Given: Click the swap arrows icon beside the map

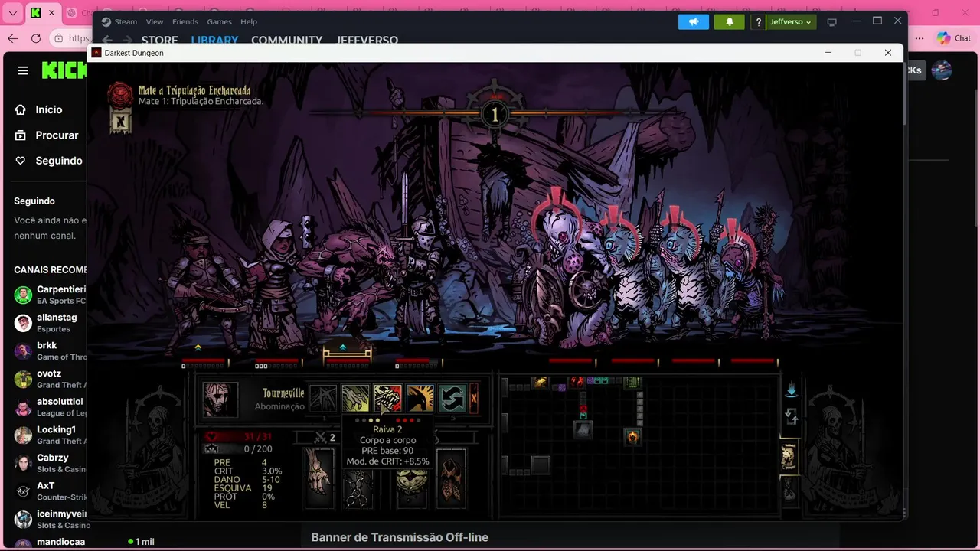Looking at the screenshot, I should coord(792,417).
